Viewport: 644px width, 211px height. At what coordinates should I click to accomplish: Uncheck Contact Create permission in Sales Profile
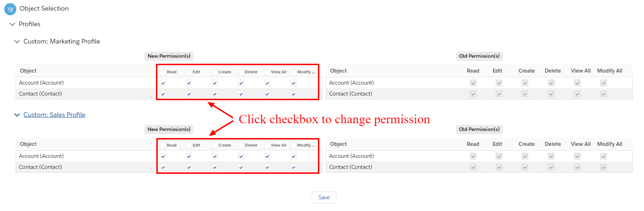click(x=215, y=167)
